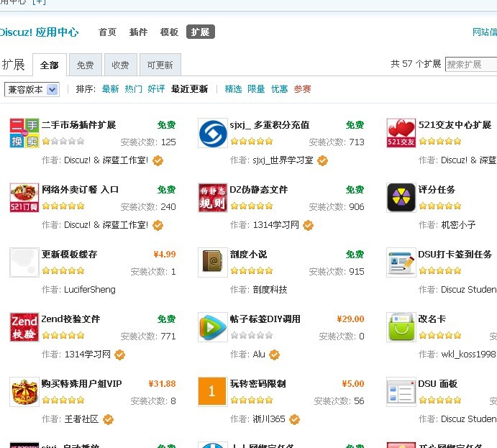The height and width of the screenshot is (448, 497).
Task: Click verified badge next to Alu
Action: tap(274, 355)
